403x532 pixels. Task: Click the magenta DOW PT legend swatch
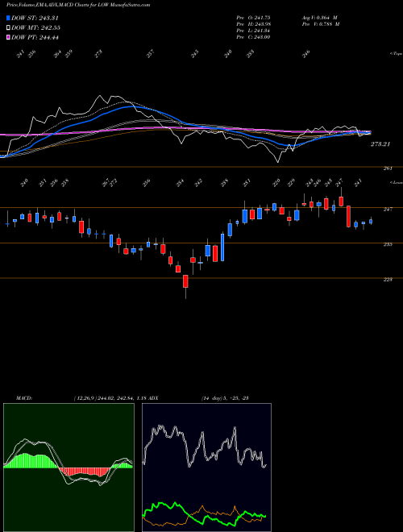[8, 37]
